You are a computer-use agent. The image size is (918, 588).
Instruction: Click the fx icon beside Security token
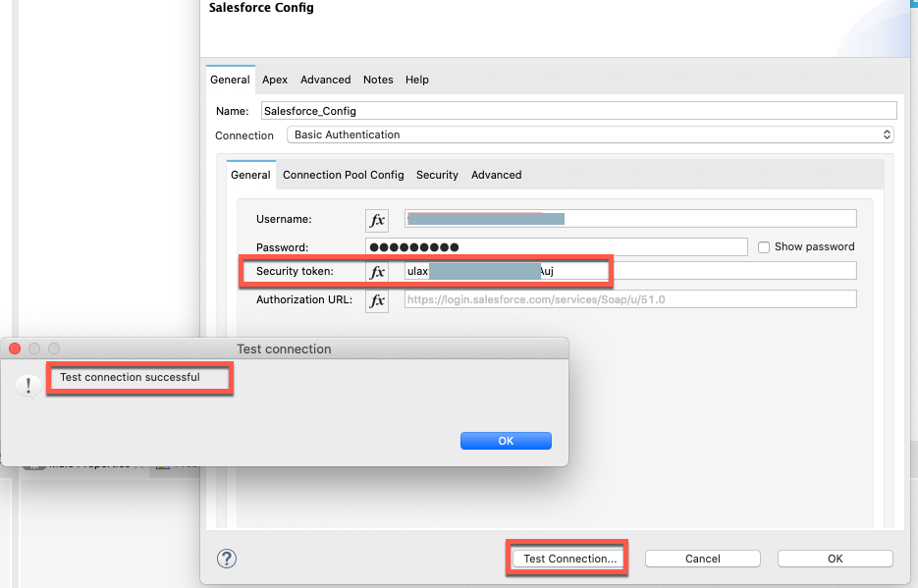(377, 272)
